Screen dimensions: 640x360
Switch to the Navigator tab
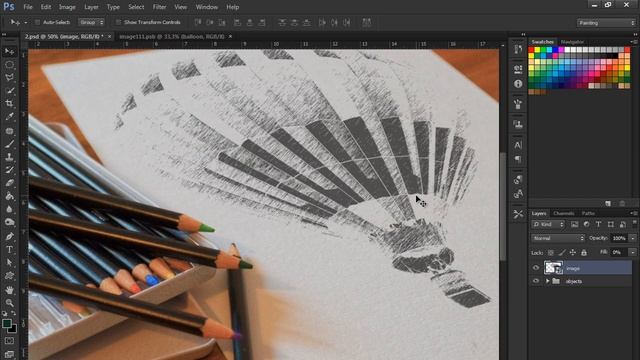pos(572,42)
